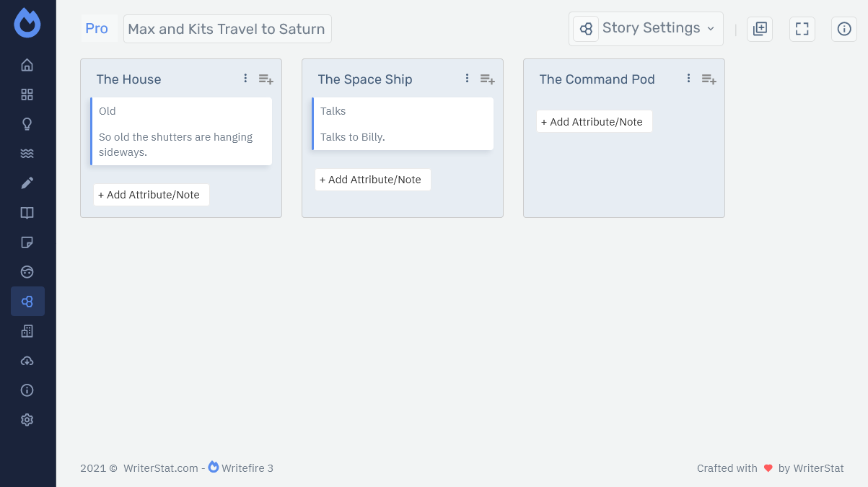Open the info panel from the top-right icon
The image size is (868, 487).
pyautogui.click(x=843, y=29)
